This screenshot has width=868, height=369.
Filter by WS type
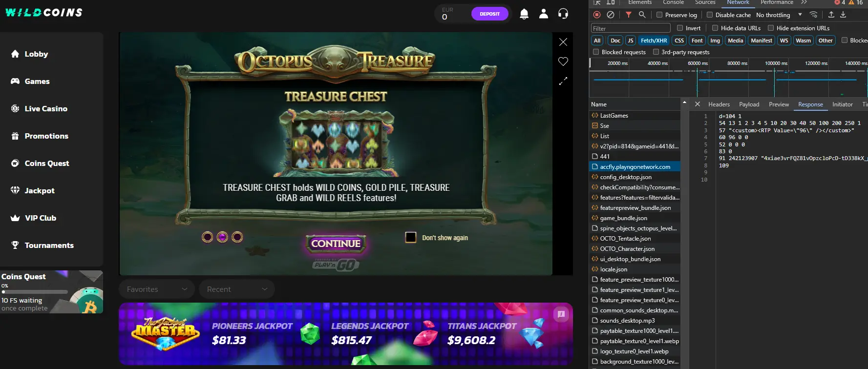pos(784,41)
